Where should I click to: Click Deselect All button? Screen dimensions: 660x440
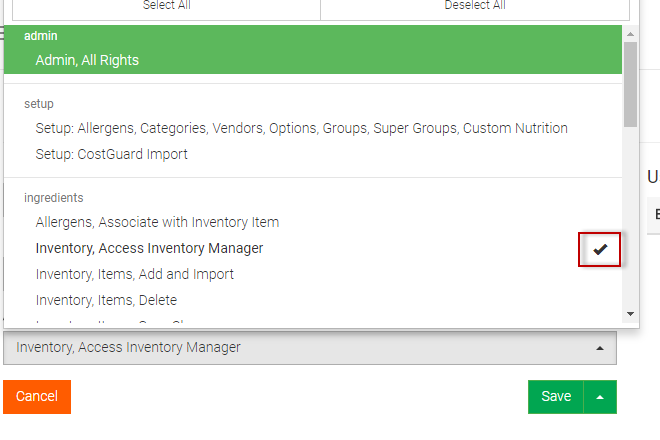coord(475,6)
